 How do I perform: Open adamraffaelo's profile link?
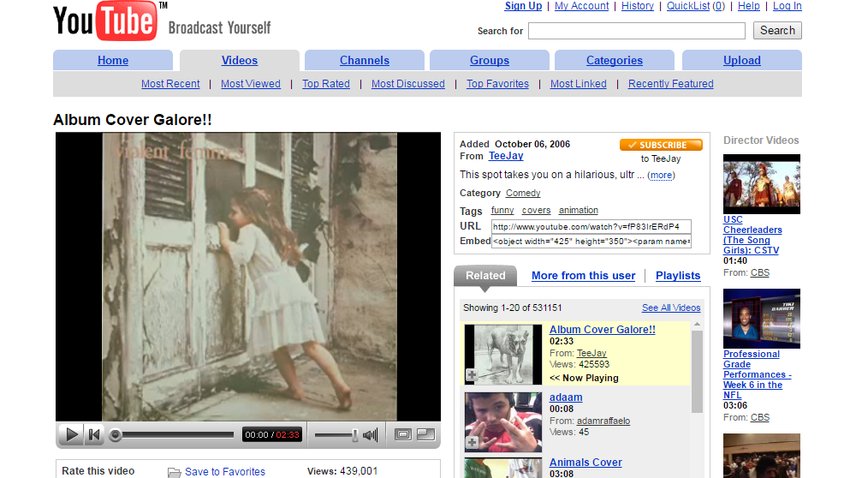(603, 421)
